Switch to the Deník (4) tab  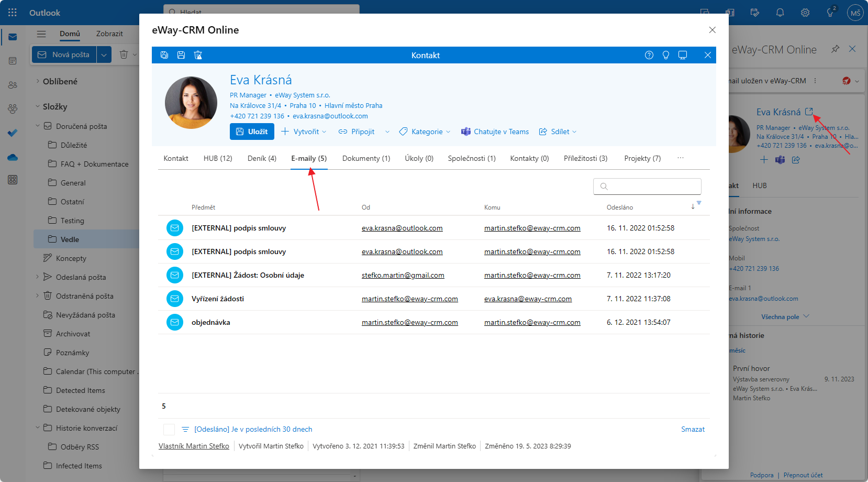(262, 158)
